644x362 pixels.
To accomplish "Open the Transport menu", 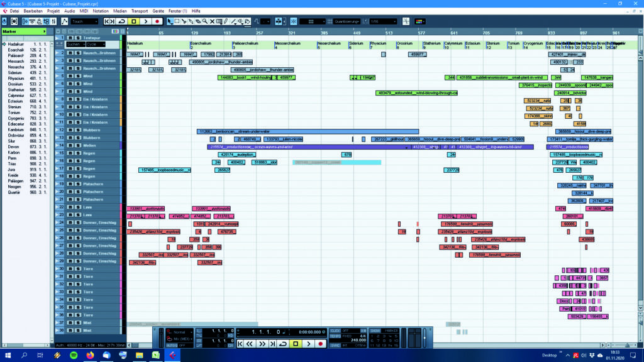I will (x=140, y=11).
